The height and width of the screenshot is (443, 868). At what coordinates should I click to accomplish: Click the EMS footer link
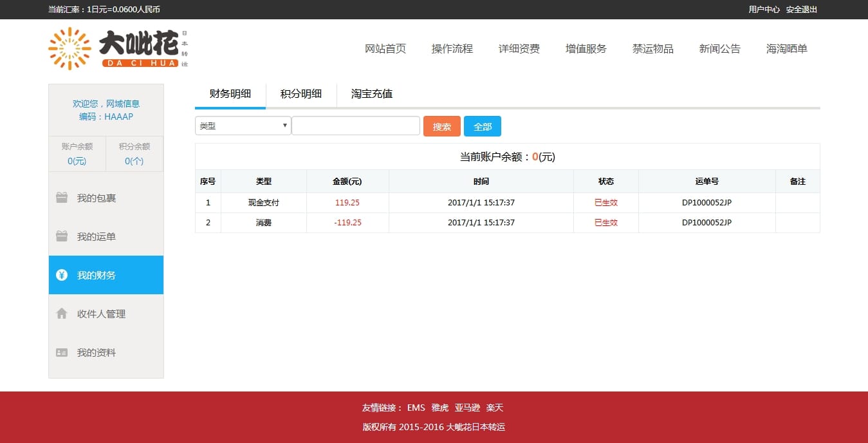416,408
